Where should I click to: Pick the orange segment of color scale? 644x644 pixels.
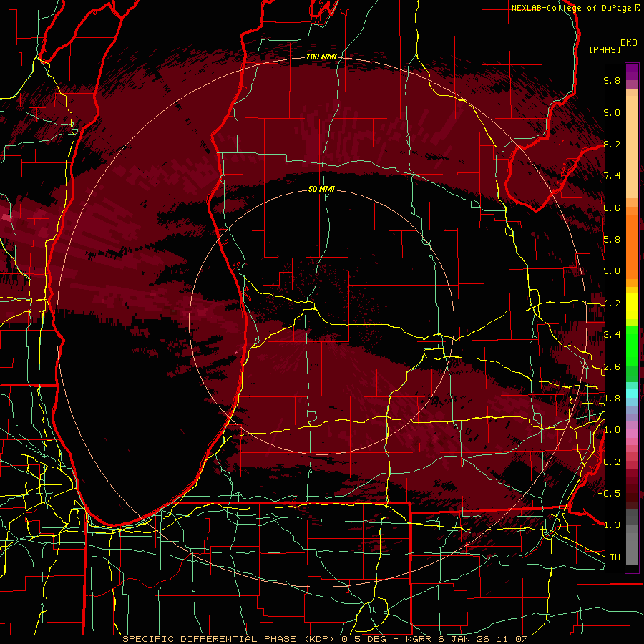pos(632,246)
